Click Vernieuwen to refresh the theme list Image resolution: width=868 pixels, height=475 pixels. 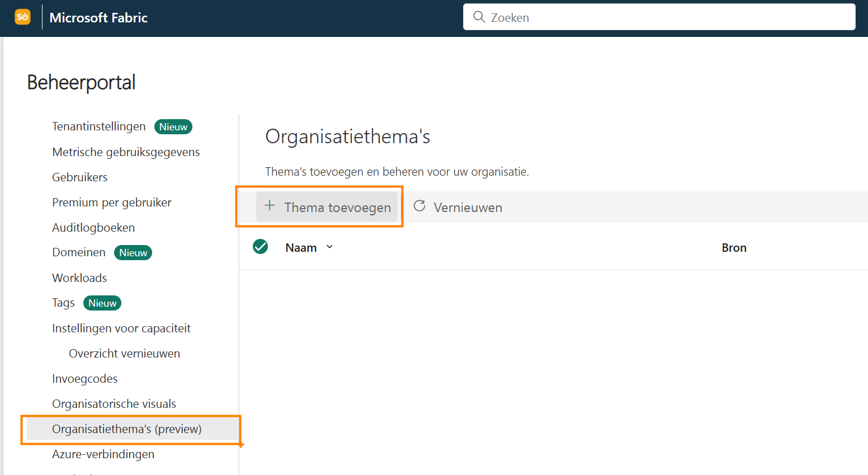pos(468,206)
